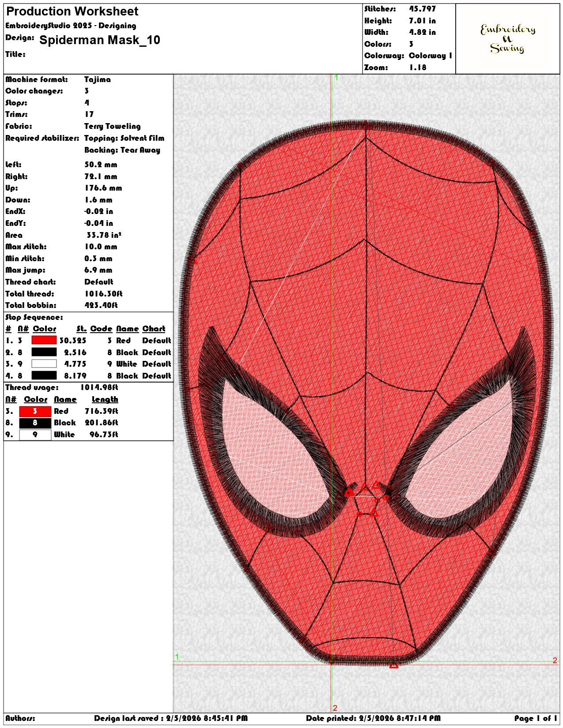Click the red swatch numbered 3 in Thread usage
The width and height of the screenshot is (563, 728).
[35, 411]
